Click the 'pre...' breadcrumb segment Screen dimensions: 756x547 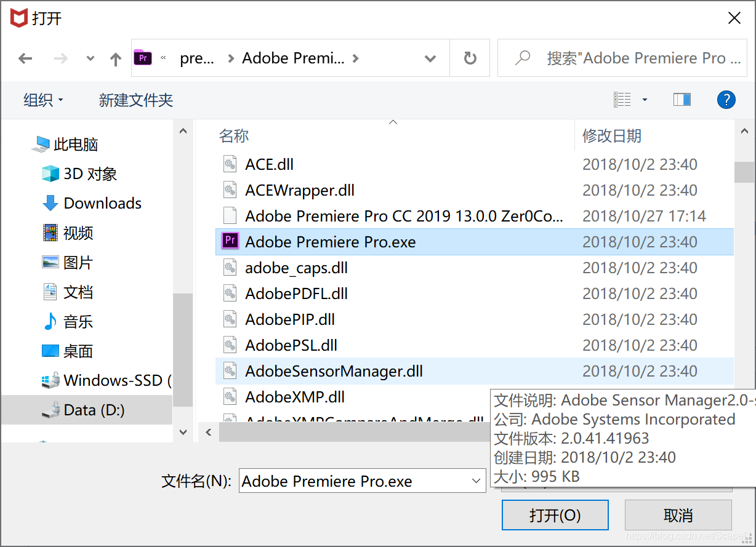pos(197,58)
